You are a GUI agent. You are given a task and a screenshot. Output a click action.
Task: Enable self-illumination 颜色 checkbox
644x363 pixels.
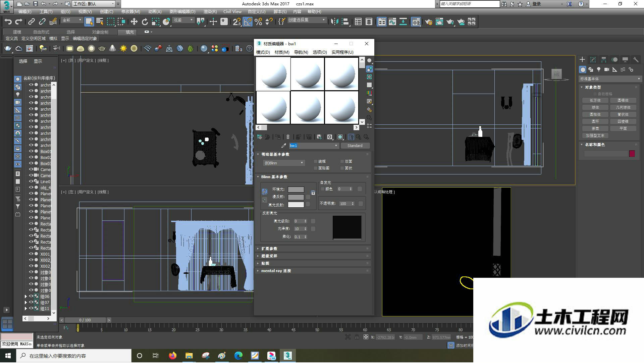point(323,189)
